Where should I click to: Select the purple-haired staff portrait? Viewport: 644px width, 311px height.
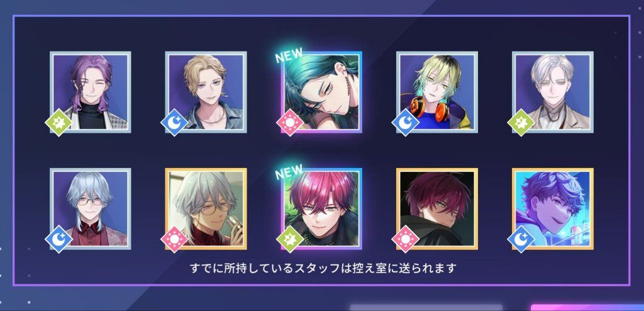[91, 92]
